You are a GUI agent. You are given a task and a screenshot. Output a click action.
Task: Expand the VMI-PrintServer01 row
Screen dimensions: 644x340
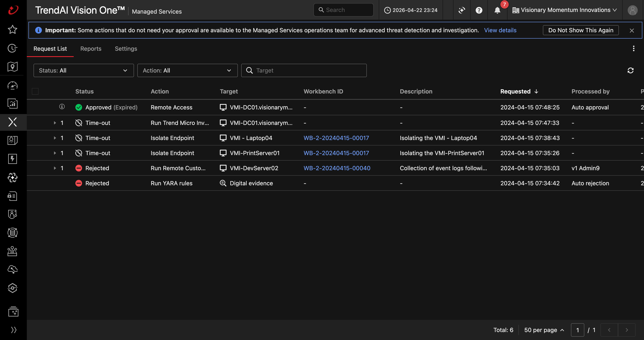(55, 153)
